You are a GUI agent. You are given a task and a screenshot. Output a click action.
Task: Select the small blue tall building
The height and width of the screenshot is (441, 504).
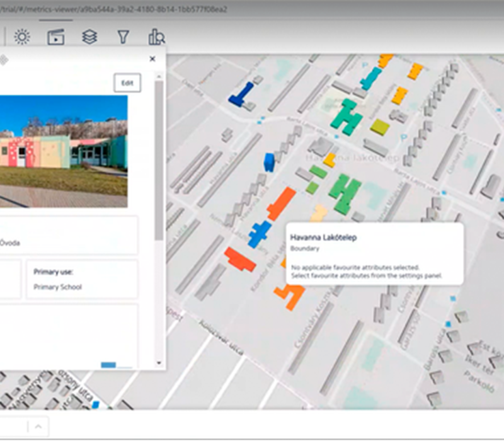pyautogui.click(x=269, y=162)
